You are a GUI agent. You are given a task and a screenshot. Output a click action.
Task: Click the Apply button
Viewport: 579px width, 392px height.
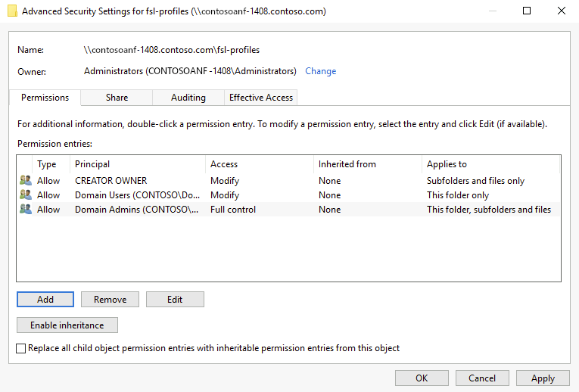pos(543,378)
